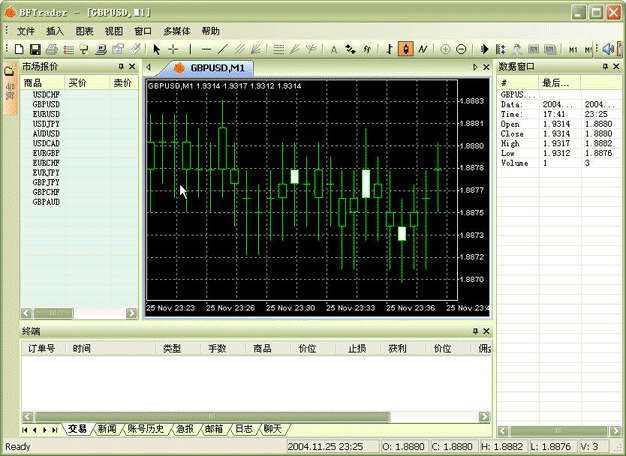Image resolution: width=626 pixels, height=456 pixels.
Task: Switch to the 账号历史 terminal tab
Action: click(146, 429)
